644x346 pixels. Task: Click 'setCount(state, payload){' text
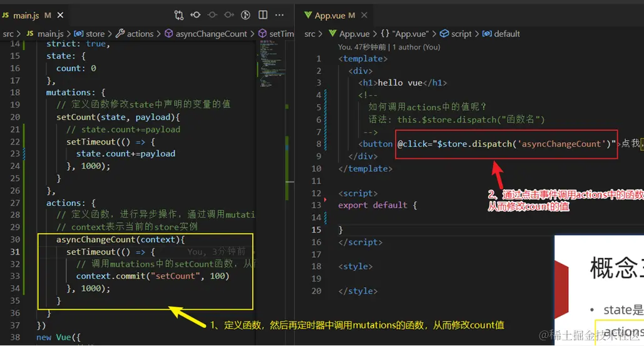(118, 117)
